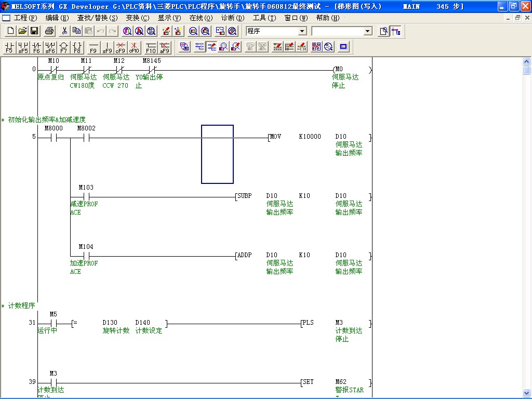Open the 在线(O) menu

(201, 18)
